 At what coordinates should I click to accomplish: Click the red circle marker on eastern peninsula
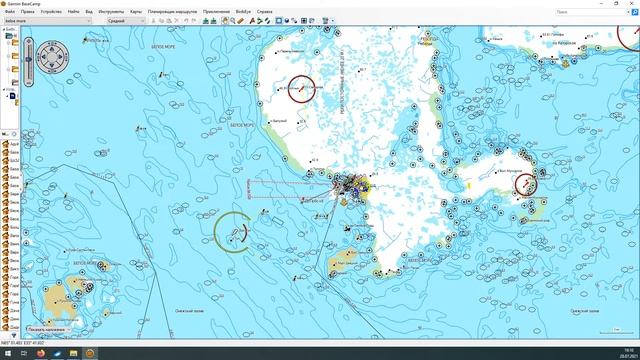tap(526, 184)
